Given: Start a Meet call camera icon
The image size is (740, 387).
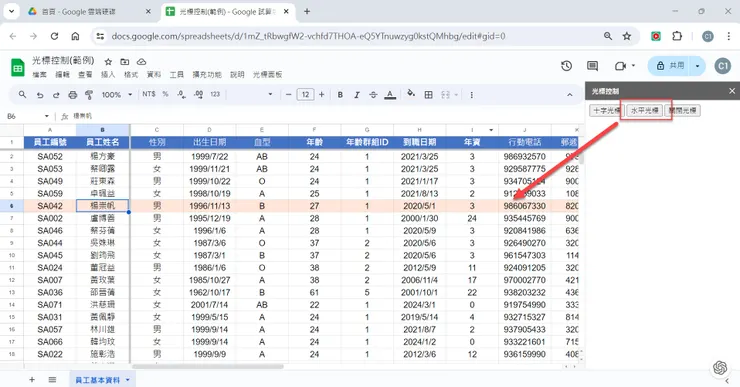Looking at the screenshot, I should tap(621, 66).
